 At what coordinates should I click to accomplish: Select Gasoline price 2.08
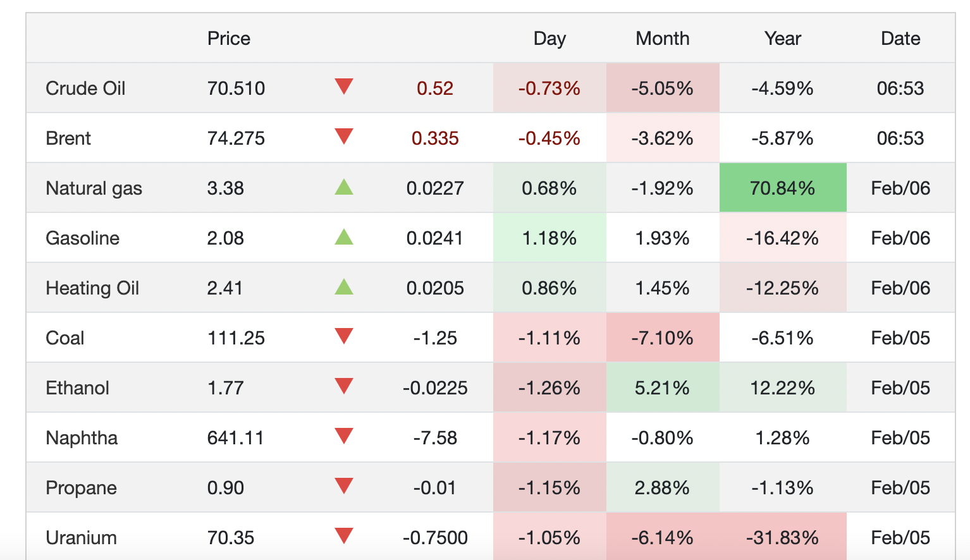(x=226, y=238)
